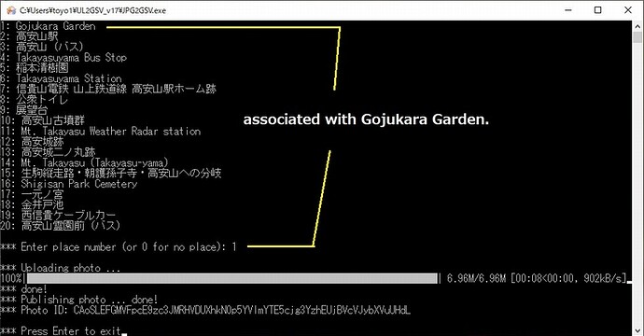Viewport: 644px width, 336px height.
Task: Minimize the console window
Action: [x=568, y=10]
